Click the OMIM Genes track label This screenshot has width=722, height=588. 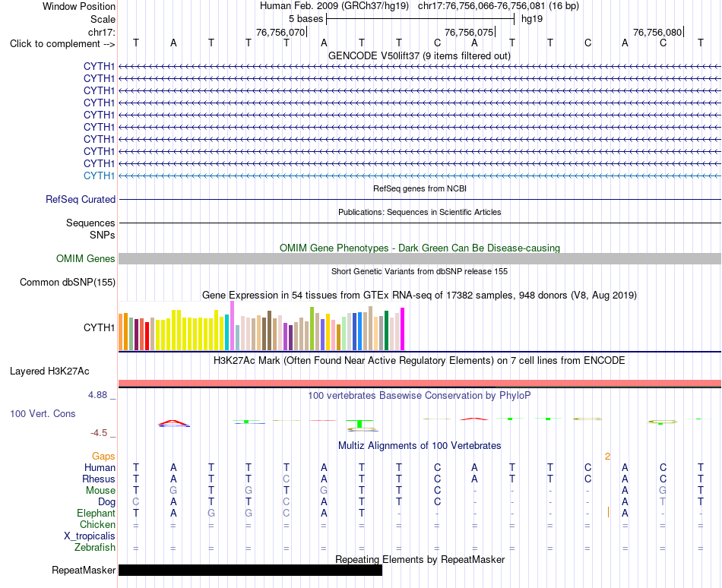[x=85, y=258]
